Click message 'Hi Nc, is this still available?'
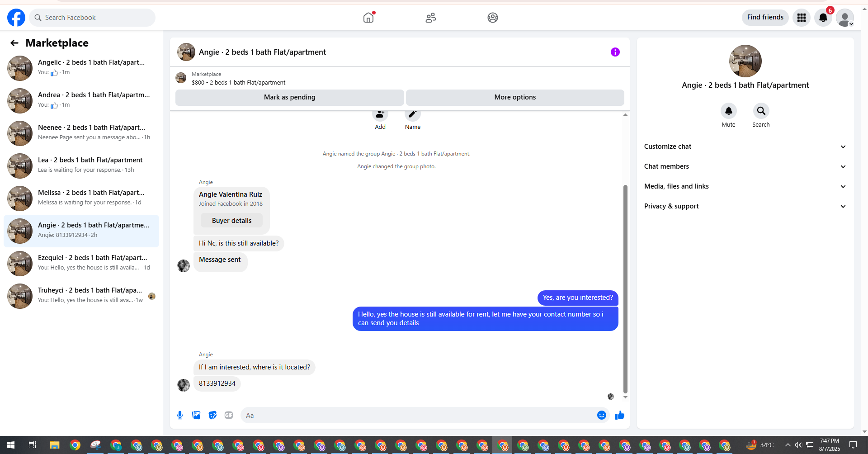The height and width of the screenshot is (454, 868). point(239,243)
